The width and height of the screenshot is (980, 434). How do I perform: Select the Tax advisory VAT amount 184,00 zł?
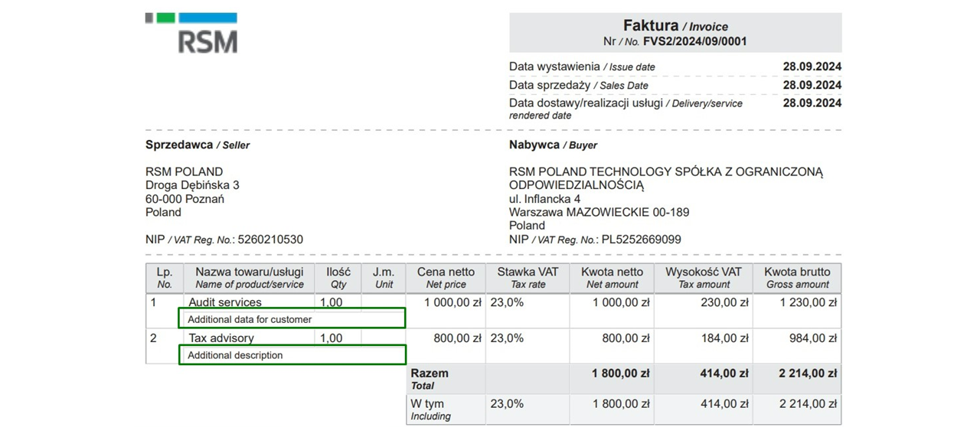[x=724, y=338]
